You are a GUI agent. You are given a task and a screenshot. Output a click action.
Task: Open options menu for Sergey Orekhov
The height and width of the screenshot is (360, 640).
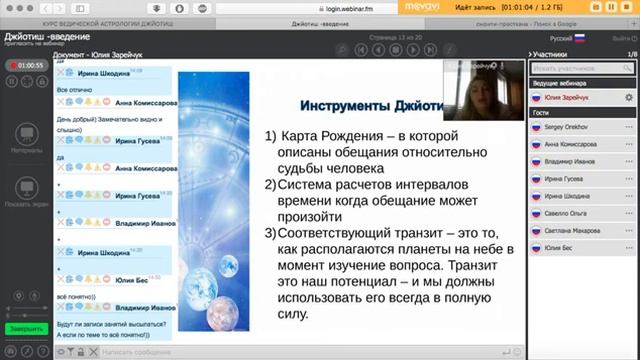[x=629, y=127]
